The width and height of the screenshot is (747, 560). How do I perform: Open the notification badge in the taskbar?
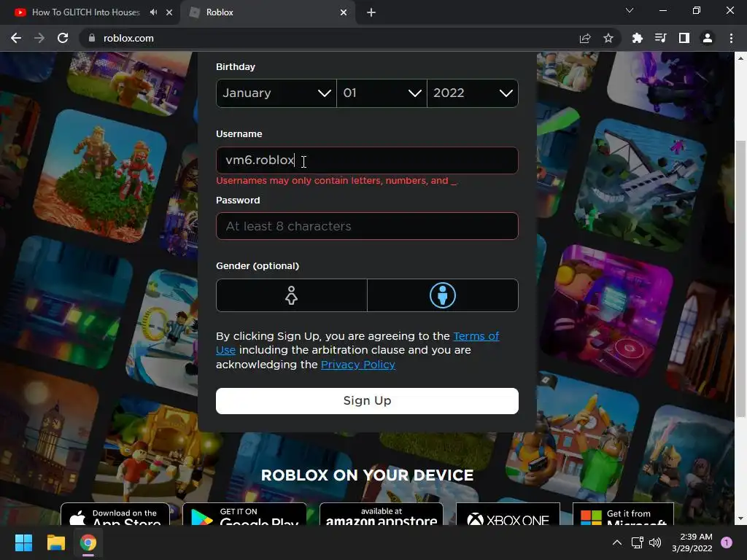727,542
